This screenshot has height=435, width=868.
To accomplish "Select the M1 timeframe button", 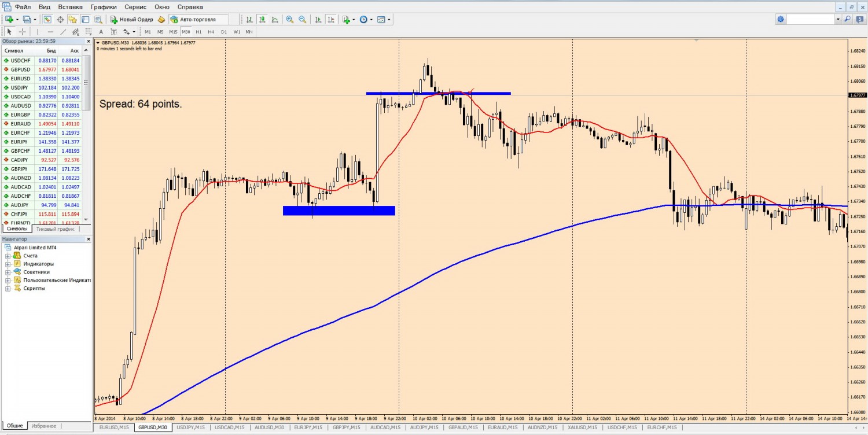I will (148, 32).
